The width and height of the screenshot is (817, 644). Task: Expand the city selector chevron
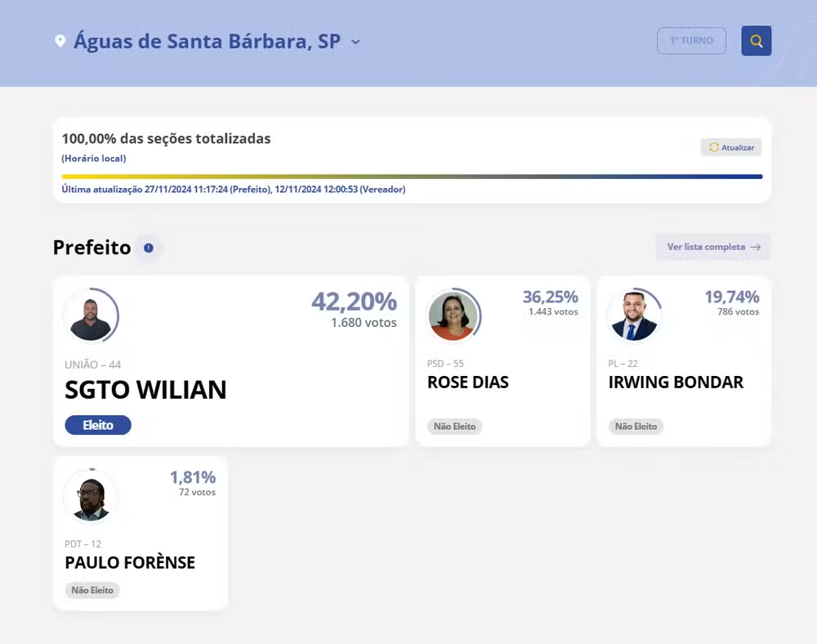355,41
